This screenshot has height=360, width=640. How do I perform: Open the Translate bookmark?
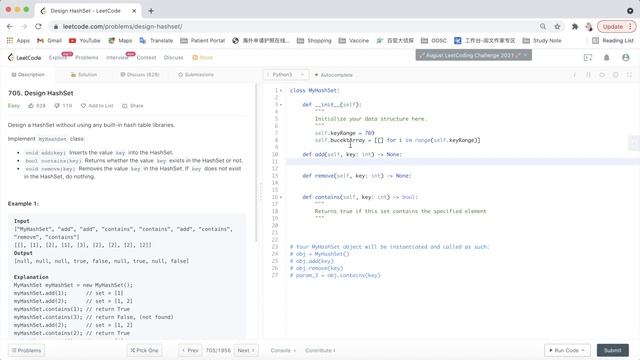156,40
